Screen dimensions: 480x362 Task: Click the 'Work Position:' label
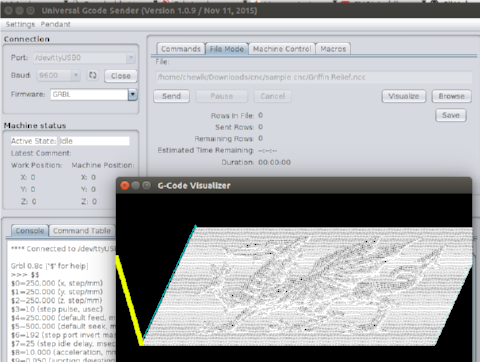coord(37,165)
